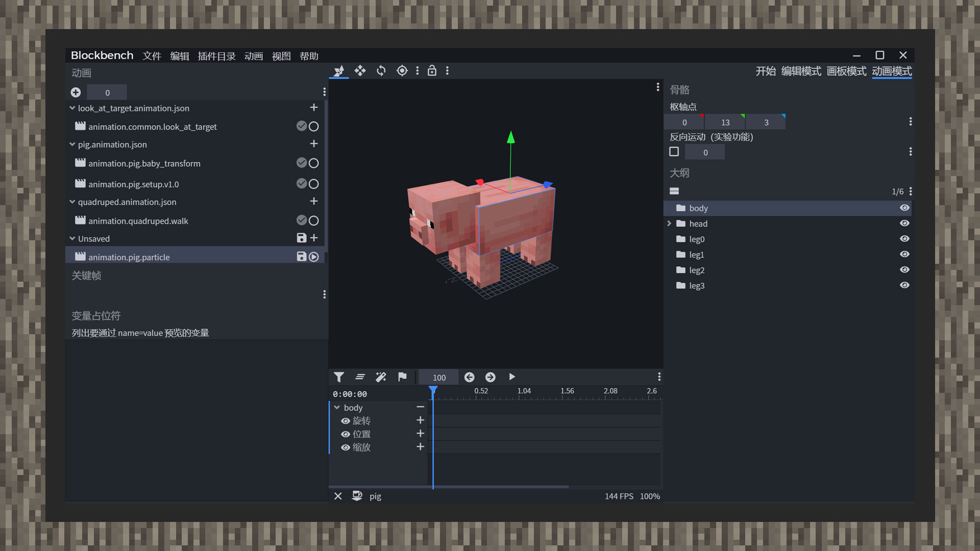
Task: Click the timeline playhead marker
Action: (433, 390)
